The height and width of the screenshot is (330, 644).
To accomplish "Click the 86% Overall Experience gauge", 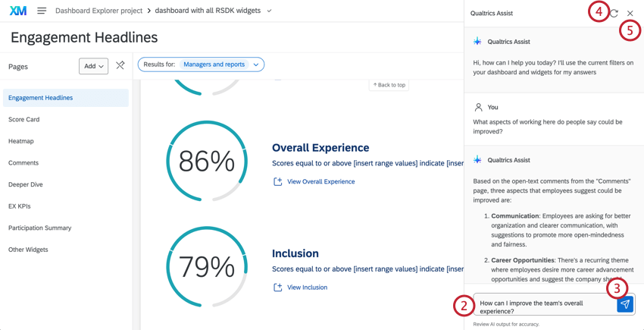I will 206,161.
